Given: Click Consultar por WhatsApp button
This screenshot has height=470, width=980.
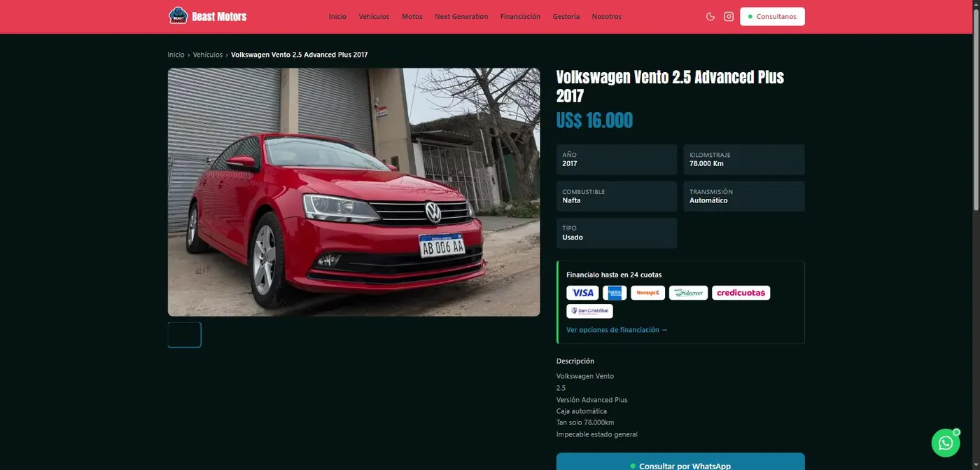Looking at the screenshot, I should pos(680,462).
